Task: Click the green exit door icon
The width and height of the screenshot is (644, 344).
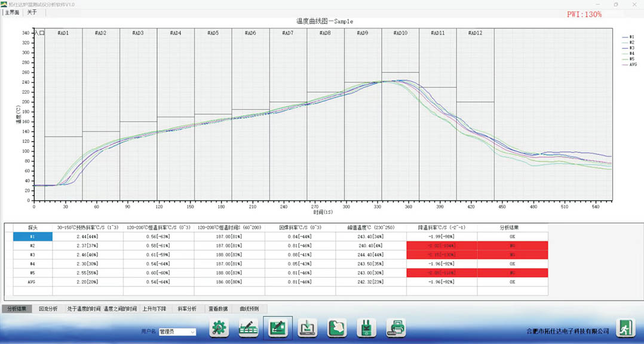Action: 626,328
